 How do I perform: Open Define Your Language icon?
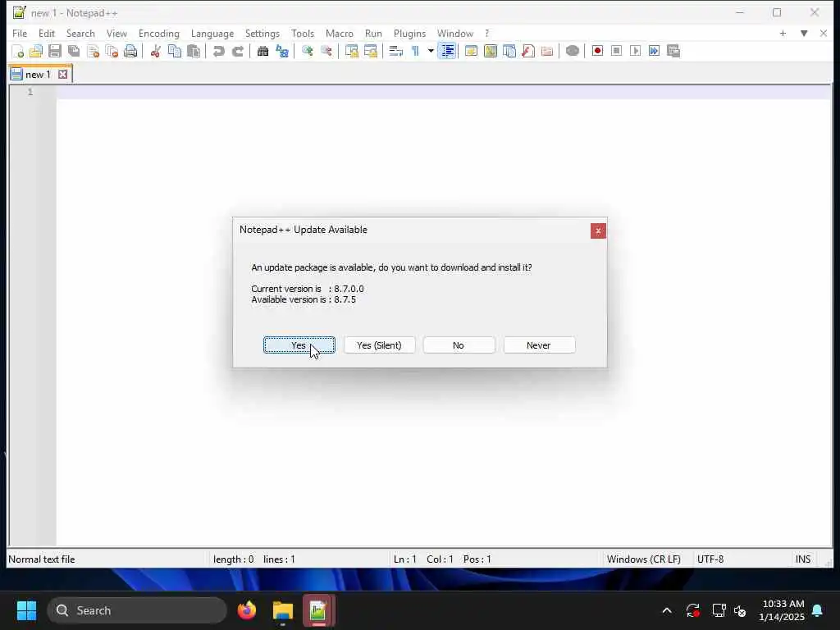point(472,51)
